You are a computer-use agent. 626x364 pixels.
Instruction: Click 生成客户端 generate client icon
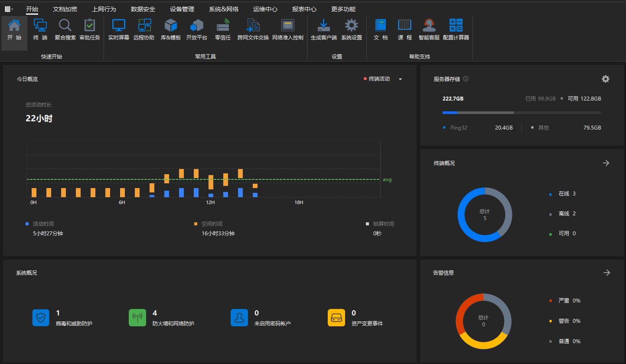pos(324,25)
